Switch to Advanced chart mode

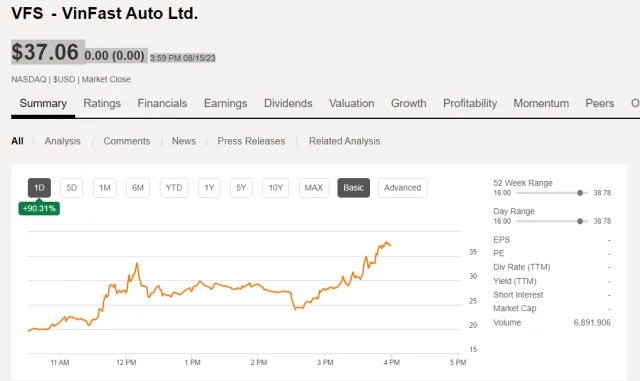402,188
